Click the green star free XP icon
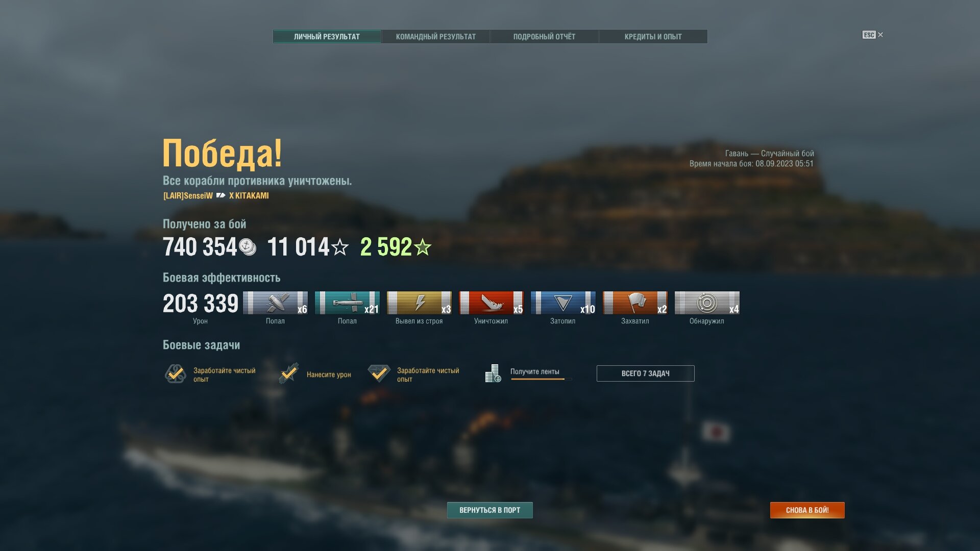 [423, 247]
